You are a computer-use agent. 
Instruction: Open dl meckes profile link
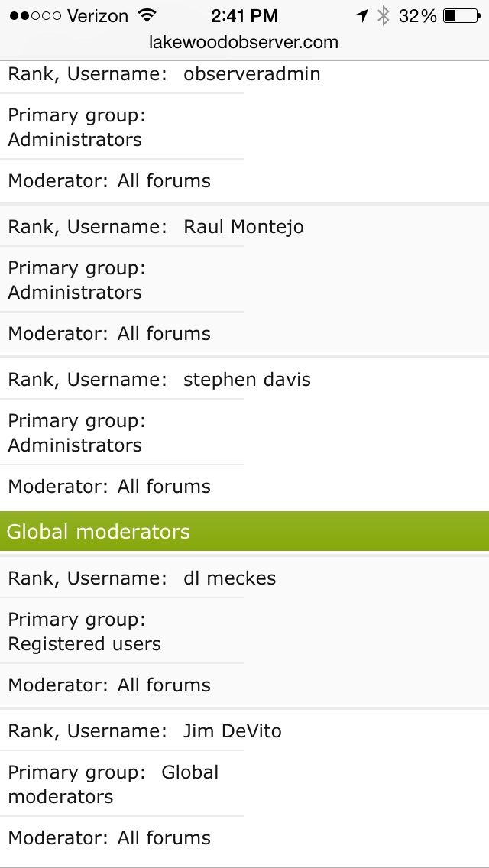230,578
